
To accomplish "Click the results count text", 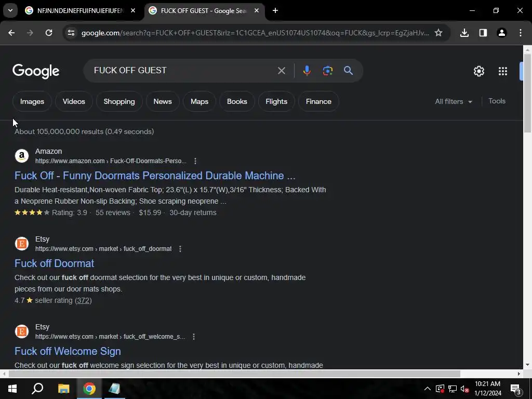I will point(84,131).
